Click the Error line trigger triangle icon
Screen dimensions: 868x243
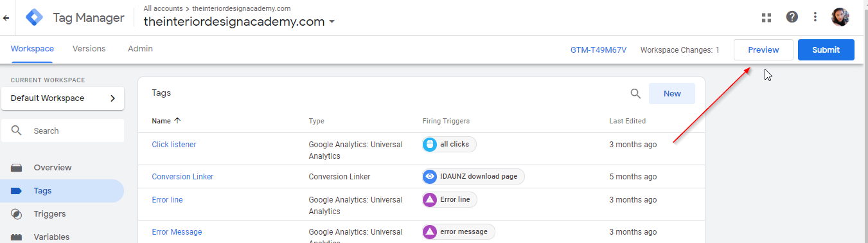[430, 200]
